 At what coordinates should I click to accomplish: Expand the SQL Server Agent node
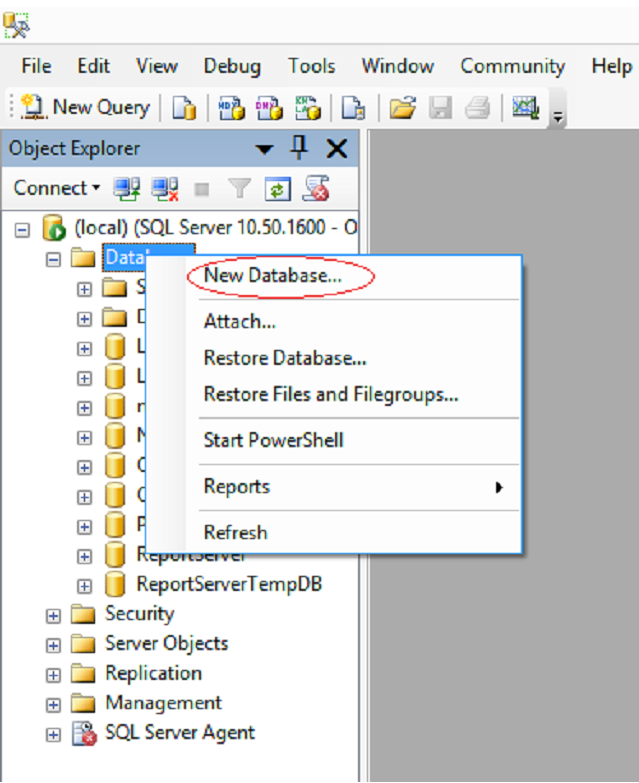pyautogui.click(x=53, y=735)
